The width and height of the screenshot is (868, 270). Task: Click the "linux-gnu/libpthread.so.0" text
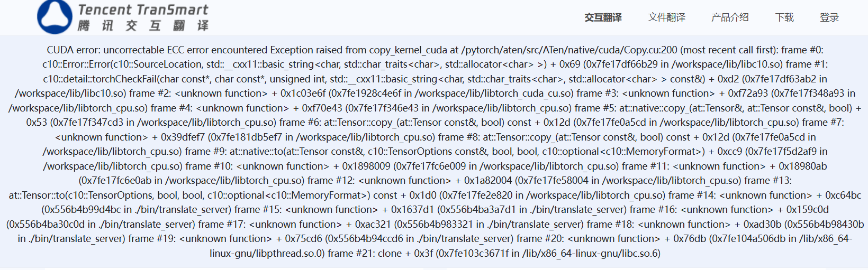pyautogui.click(x=267, y=254)
